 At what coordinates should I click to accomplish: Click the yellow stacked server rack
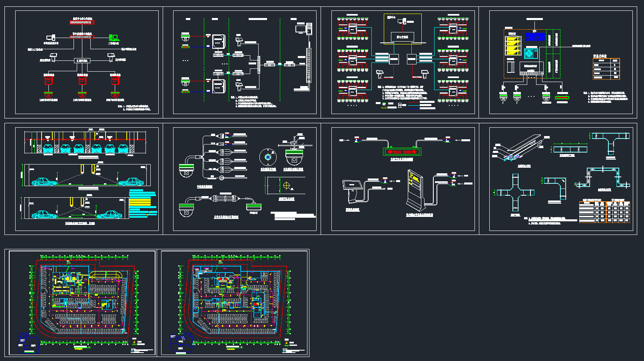click(513, 45)
